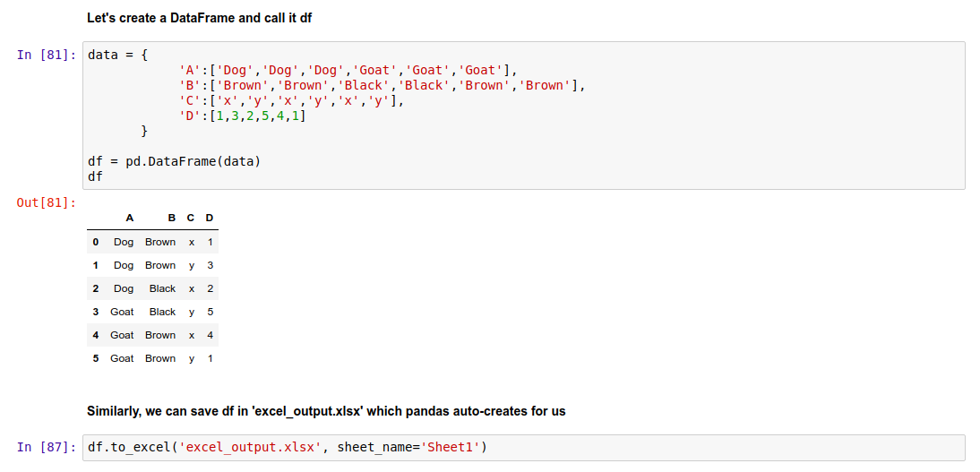Click inside the df.to_excel code cell
This screenshot has height=472, width=980.
pos(627,447)
